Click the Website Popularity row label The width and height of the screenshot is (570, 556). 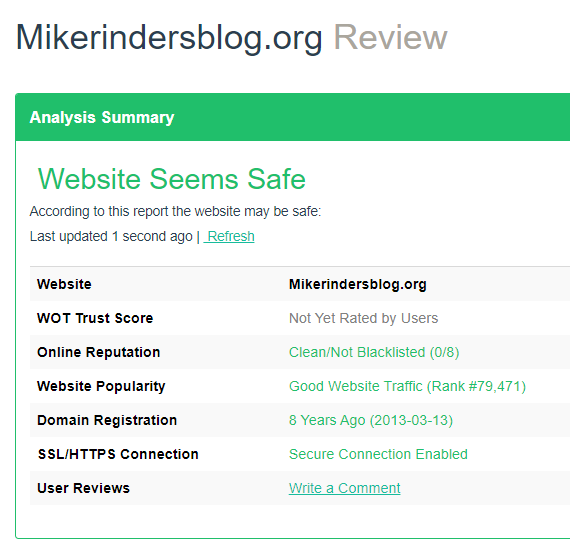[x=101, y=386]
